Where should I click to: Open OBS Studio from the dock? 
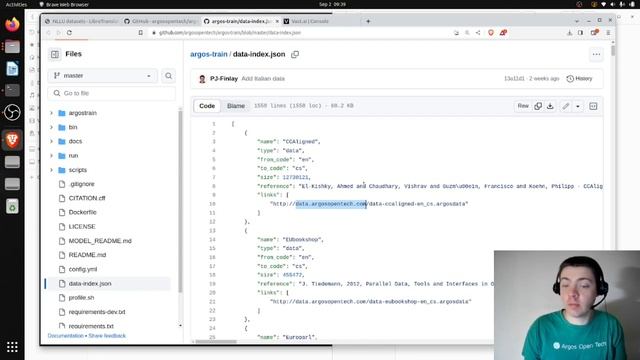click(x=12, y=112)
